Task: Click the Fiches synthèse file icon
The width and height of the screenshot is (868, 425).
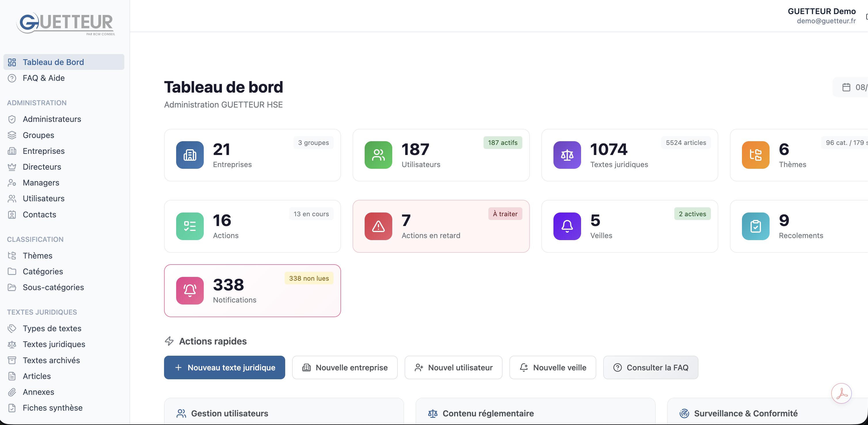Action: tap(12, 408)
